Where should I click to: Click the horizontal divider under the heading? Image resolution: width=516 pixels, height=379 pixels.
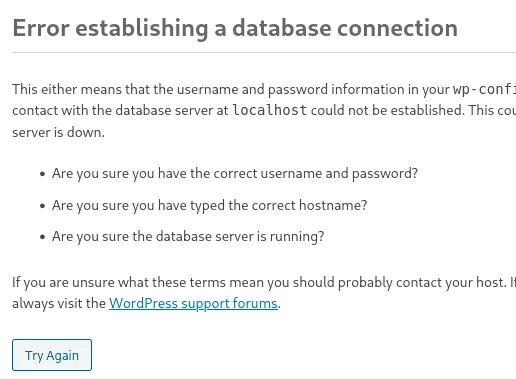pyautogui.click(x=264, y=52)
